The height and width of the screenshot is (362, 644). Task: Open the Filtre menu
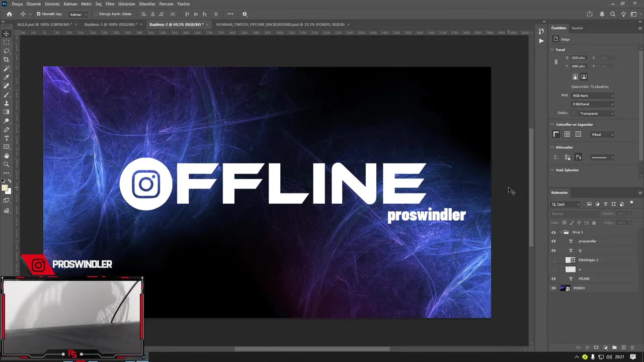pos(110,4)
